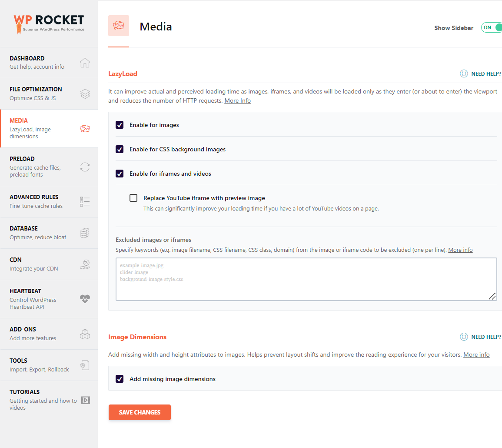Click the Database cylinder icon
This screenshot has height=448, width=502.
click(85, 233)
